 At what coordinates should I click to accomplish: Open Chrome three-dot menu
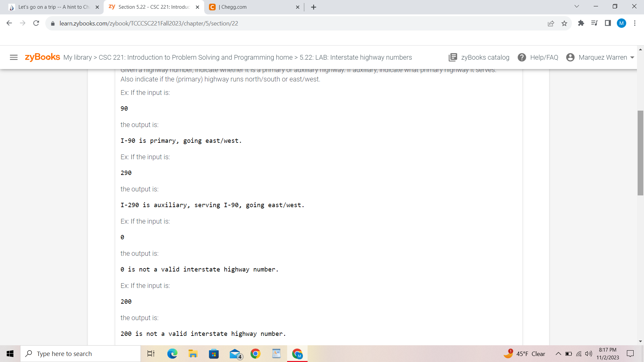(x=635, y=23)
